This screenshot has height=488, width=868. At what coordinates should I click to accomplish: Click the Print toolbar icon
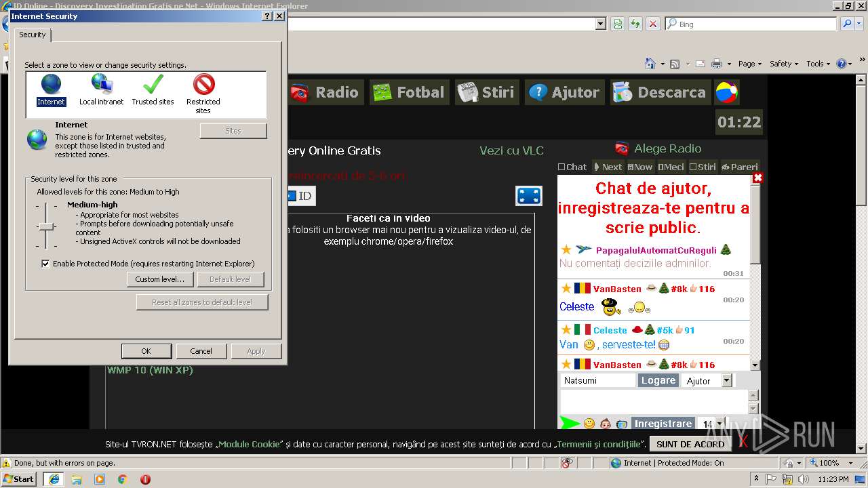coord(716,64)
